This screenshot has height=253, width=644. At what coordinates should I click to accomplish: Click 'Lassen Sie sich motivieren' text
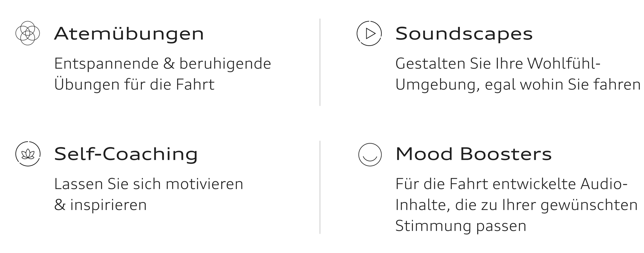(x=149, y=184)
